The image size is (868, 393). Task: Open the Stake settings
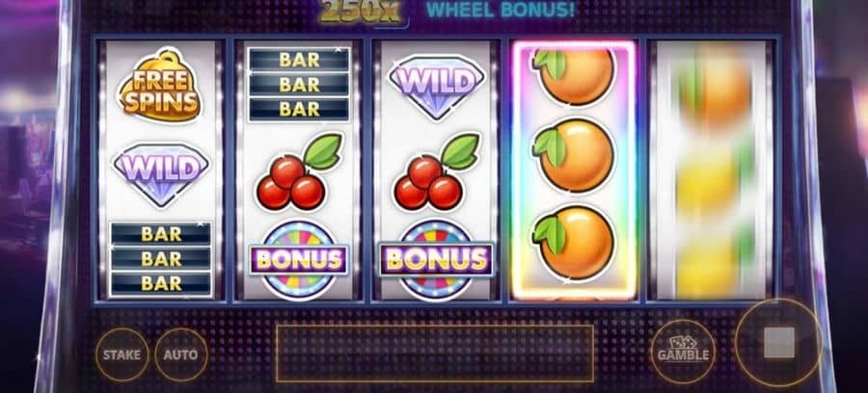click(x=122, y=354)
